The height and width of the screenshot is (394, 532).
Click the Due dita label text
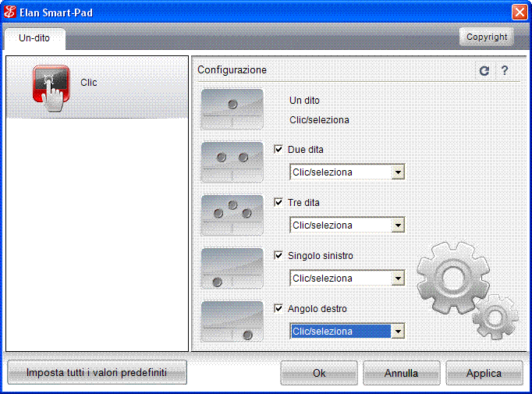pyautogui.click(x=305, y=150)
